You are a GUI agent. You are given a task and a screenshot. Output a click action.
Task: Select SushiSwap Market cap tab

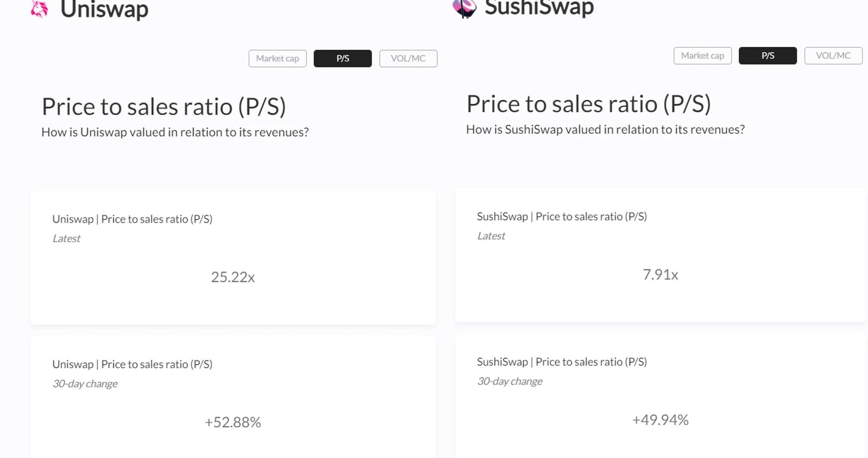coord(702,56)
